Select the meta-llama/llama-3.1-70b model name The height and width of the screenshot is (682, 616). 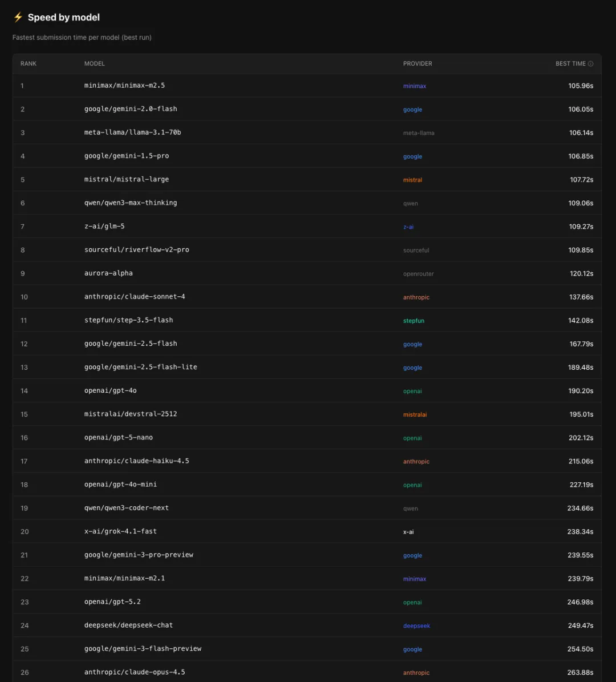tap(132, 132)
